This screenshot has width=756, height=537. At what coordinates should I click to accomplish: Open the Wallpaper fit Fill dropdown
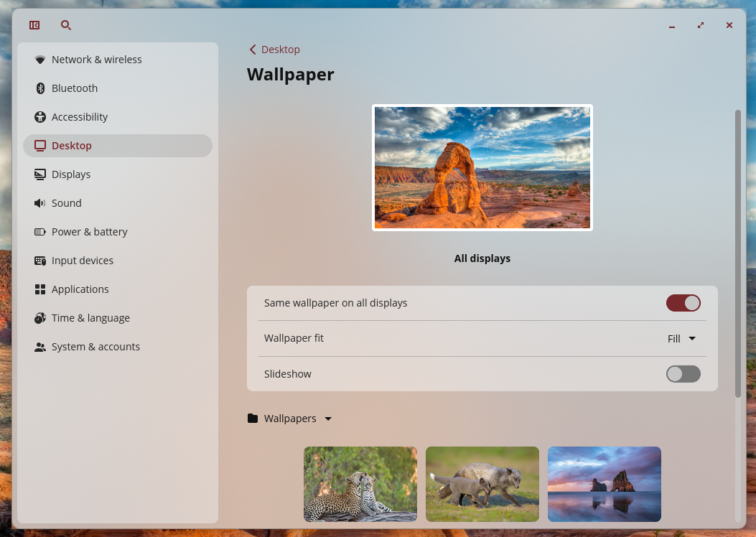(x=681, y=339)
